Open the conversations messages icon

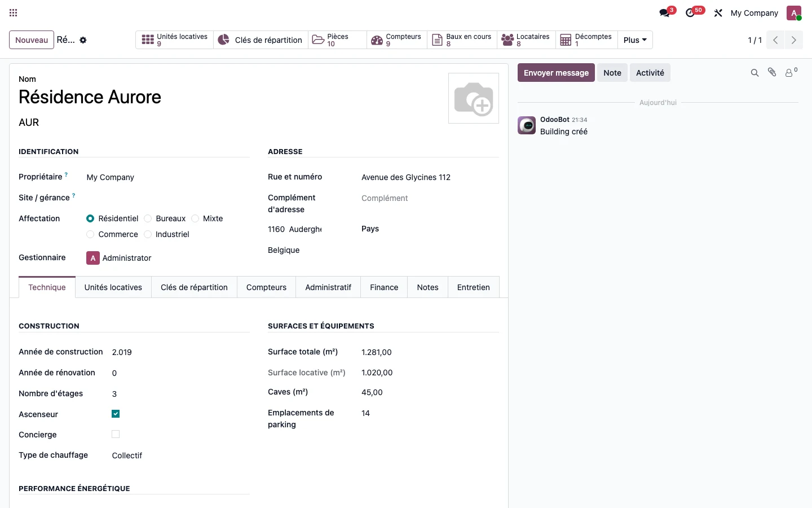(x=665, y=12)
